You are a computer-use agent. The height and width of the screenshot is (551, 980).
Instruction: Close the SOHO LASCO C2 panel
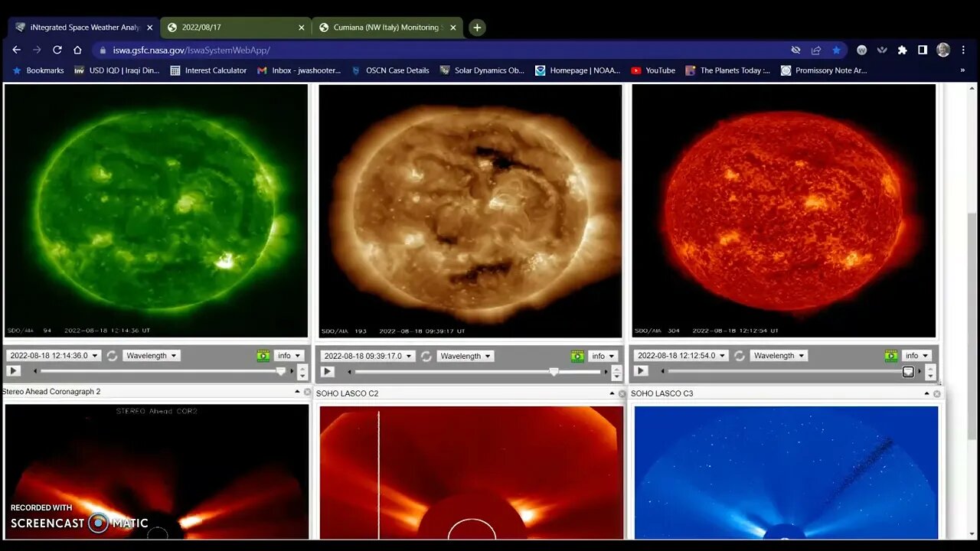pos(622,394)
